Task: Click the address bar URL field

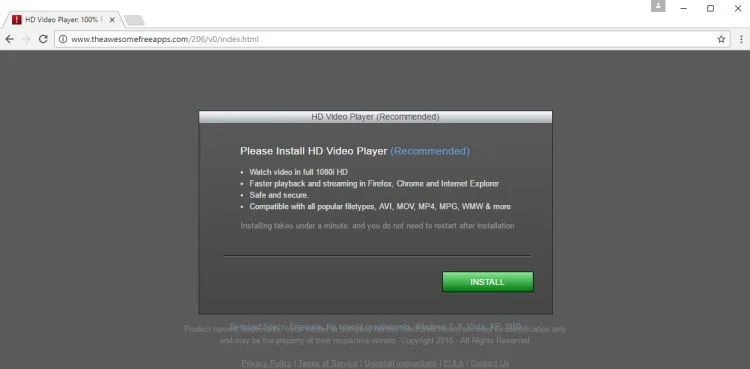Action: click(392, 39)
